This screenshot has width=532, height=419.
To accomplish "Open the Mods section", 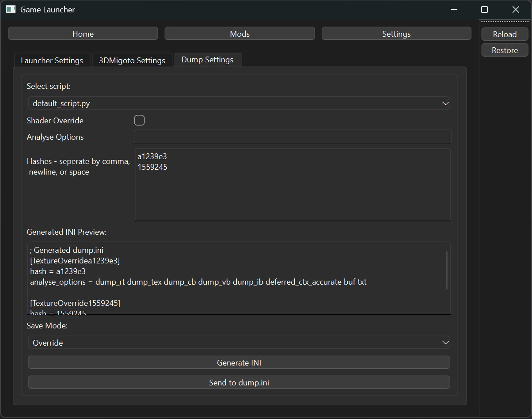I will 239,34.
